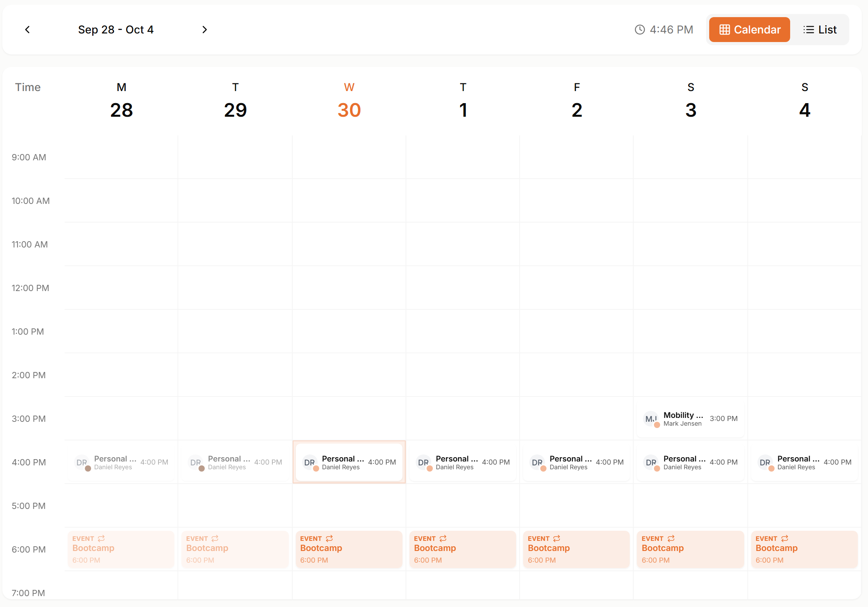Go to next week with right chevron

[204, 30]
